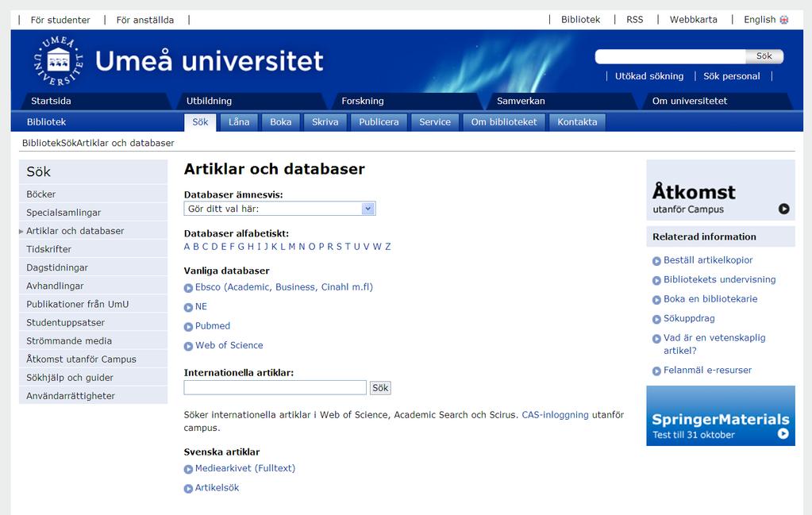Open Studentuppsatser in sidebar
The image size is (812, 515).
pyautogui.click(x=93, y=322)
